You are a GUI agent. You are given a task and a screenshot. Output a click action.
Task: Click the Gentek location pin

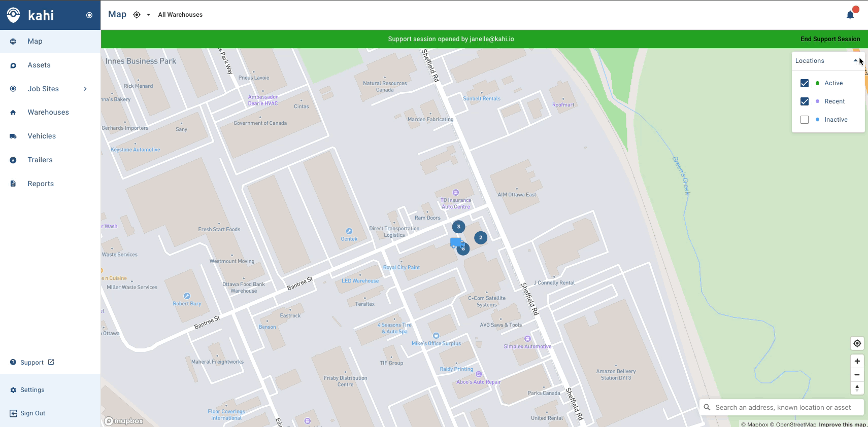pyautogui.click(x=349, y=231)
